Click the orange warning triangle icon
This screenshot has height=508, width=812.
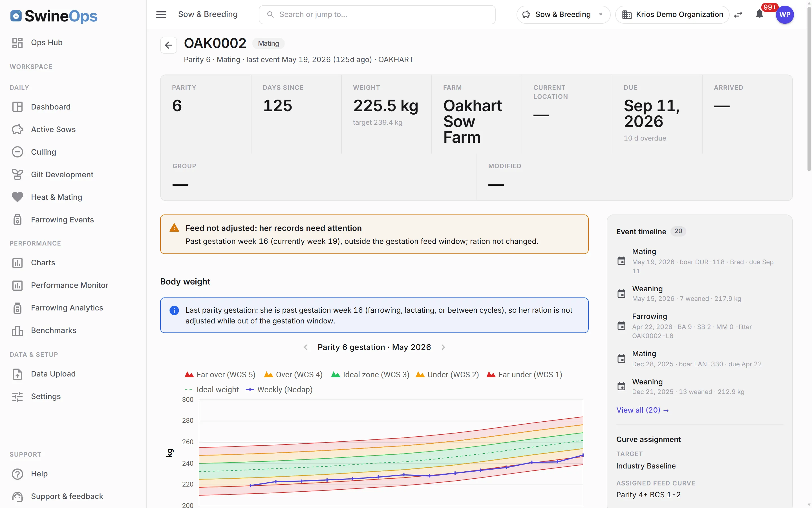pos(174,228)
